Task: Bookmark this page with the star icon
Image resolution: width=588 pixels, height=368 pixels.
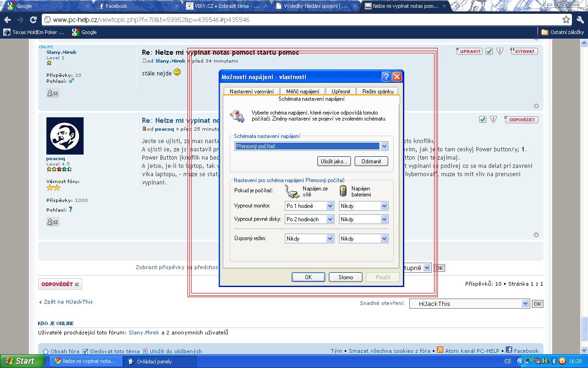Action: tap(566, 19)
